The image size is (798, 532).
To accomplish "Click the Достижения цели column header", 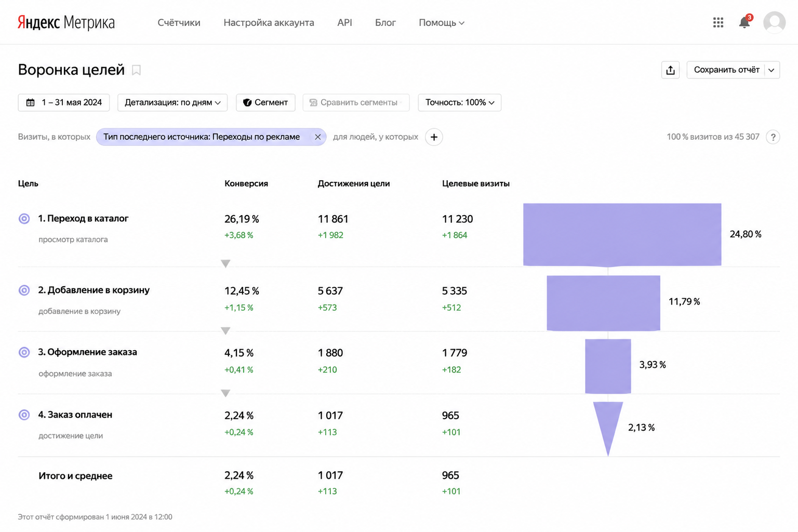I will (354, 183).
